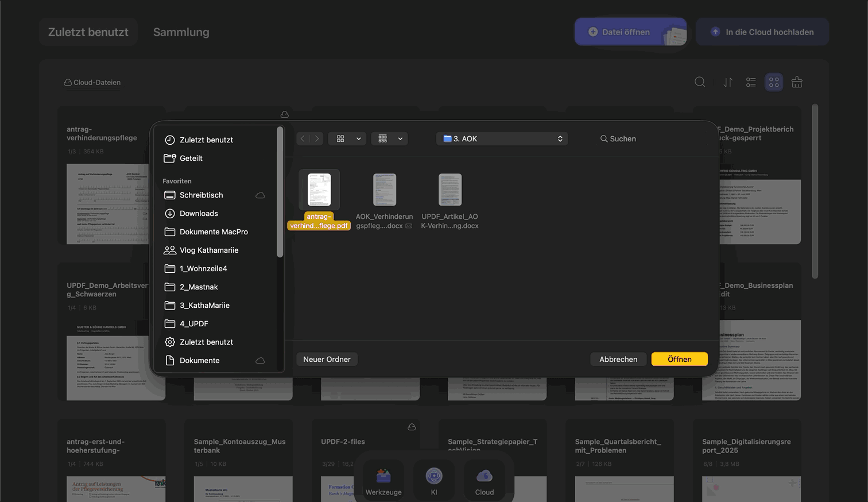Open Sample_Quartalsbericht_mit_Problemen card
This screenshot has height=502, width=868.
coord(620,461)
